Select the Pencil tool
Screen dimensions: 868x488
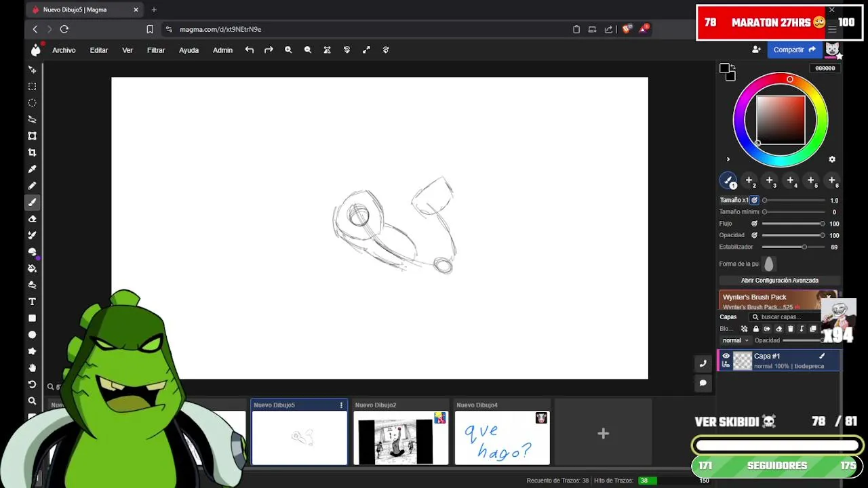[x=32, y=186]
